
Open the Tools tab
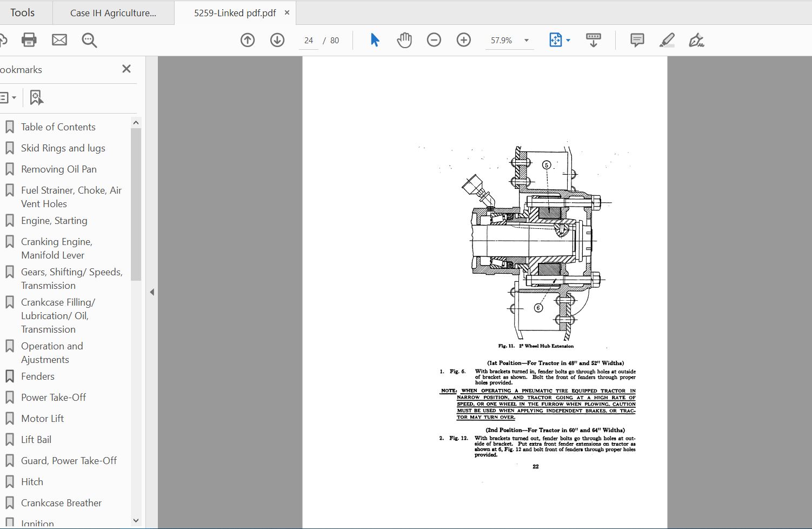tap(23, 12)
